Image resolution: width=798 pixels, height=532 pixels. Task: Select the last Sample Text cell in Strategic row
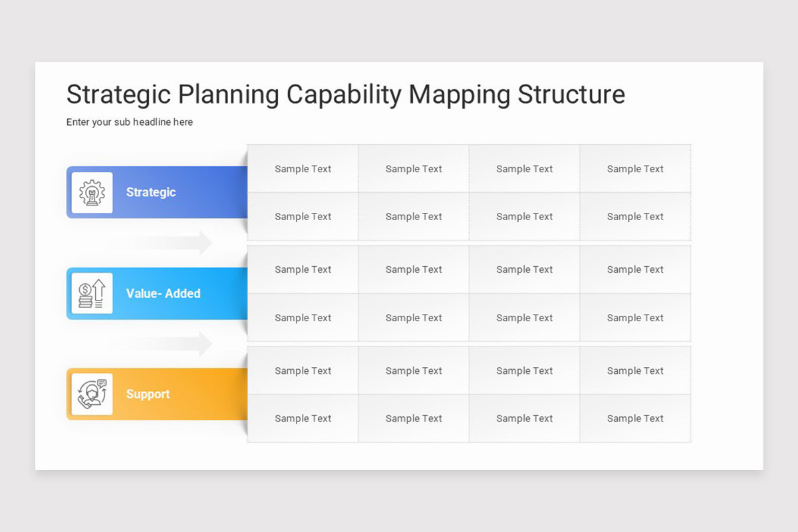pos(635,168)
